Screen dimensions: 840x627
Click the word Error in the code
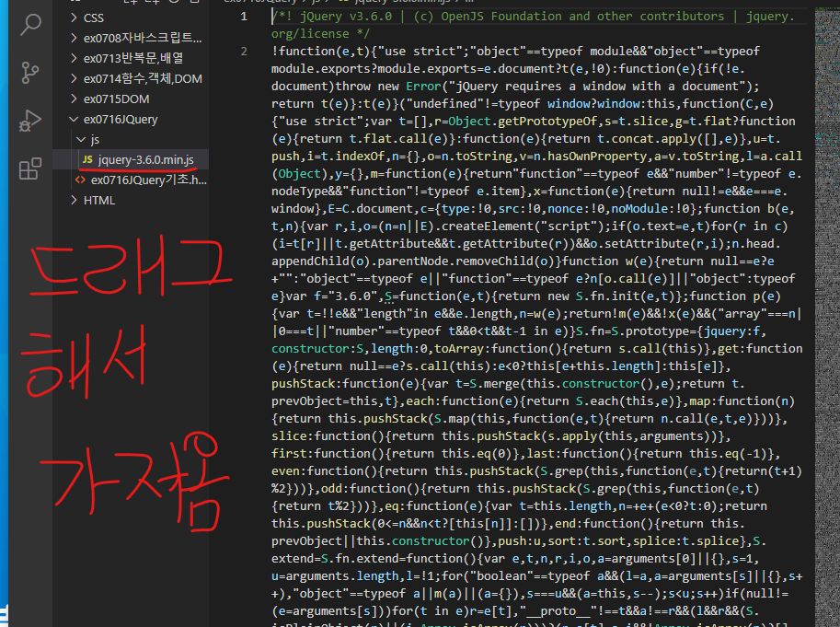(423, 87)
